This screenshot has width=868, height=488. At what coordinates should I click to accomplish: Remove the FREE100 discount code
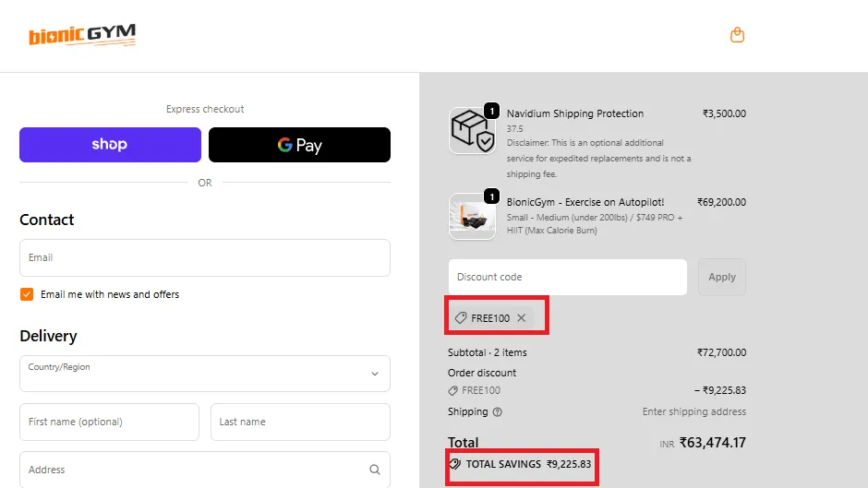click(x=522, y=318)
